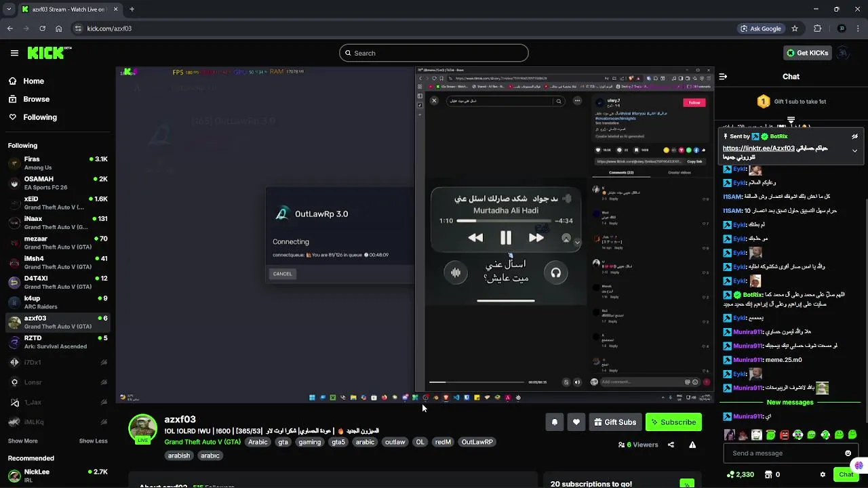
Task: Open recommended NickLee channel
Action: tap(58, 475)
